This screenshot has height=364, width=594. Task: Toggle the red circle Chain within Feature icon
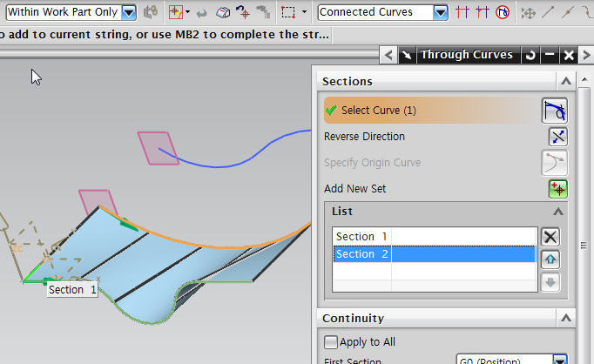click(x=503, y=12)
